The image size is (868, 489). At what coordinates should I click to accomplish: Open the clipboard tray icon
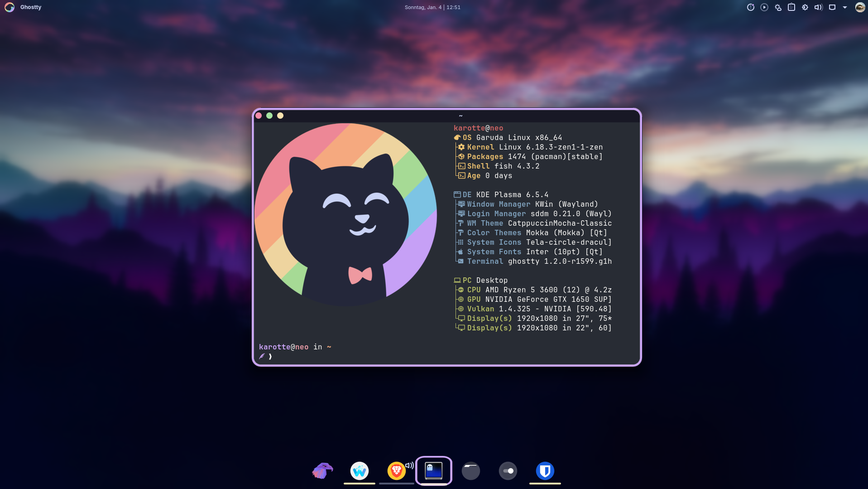[791, 7]
